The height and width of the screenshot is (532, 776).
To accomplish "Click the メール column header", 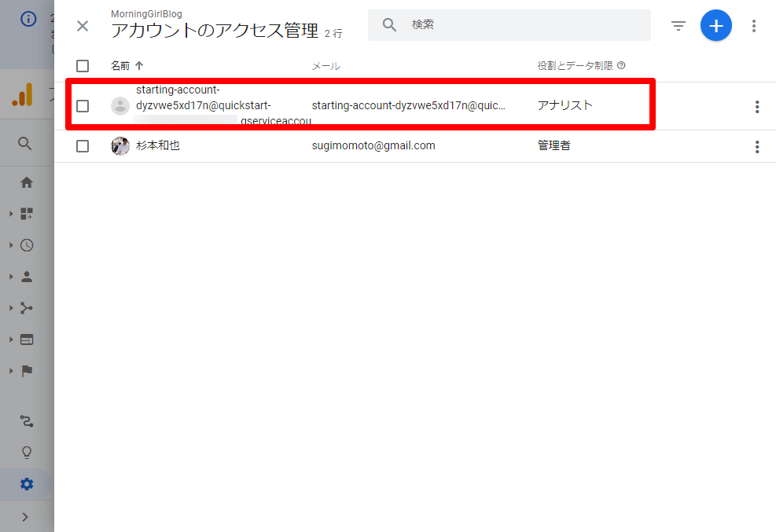I will [x=325, y=66].
